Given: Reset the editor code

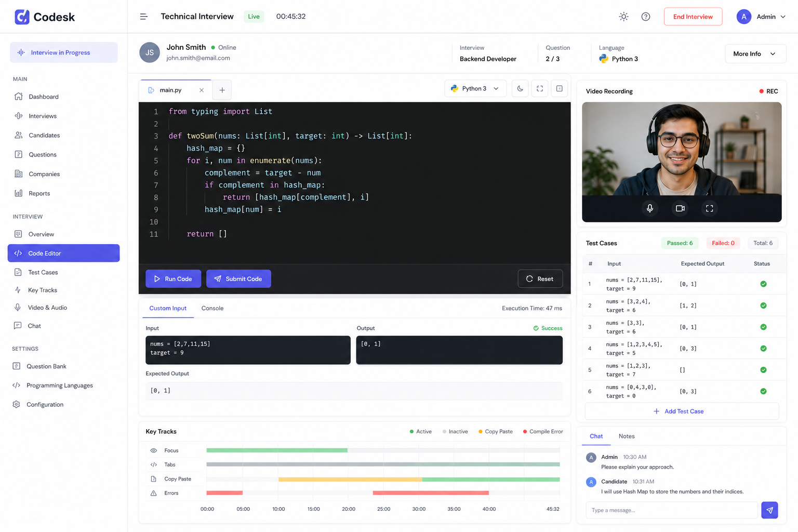Looking at the screenshot, I should click(x=540, y=278).
